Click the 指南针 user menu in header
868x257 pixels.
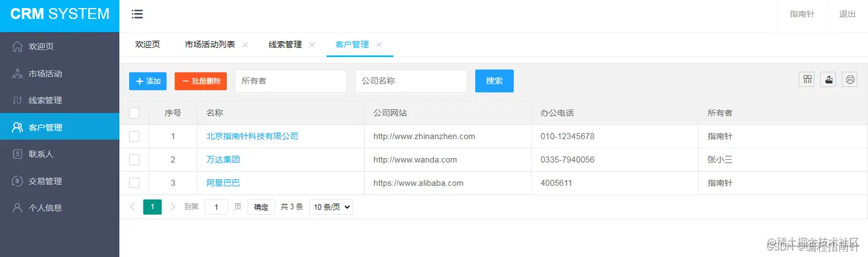tap(802, 14)
